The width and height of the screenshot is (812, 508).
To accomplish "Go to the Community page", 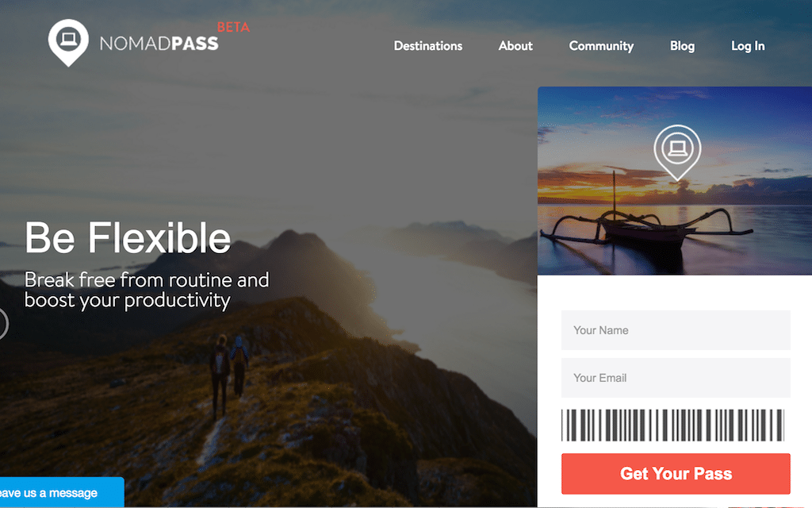I will [x=601, y=46].
